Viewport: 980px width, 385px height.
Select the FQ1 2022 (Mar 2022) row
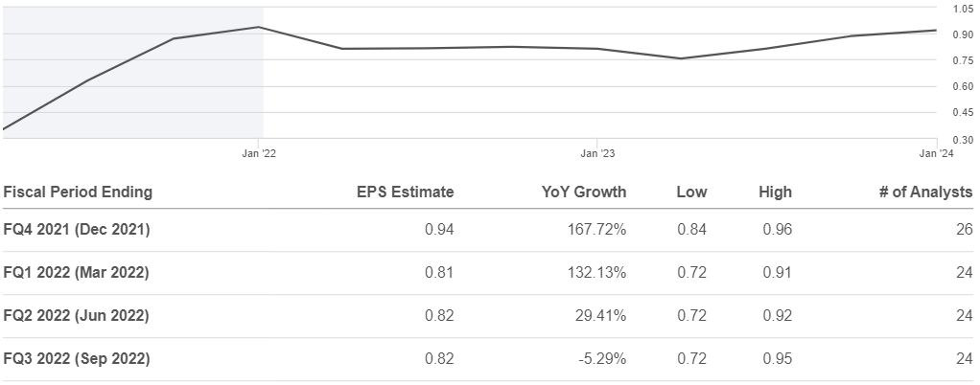tap(487, 273)
